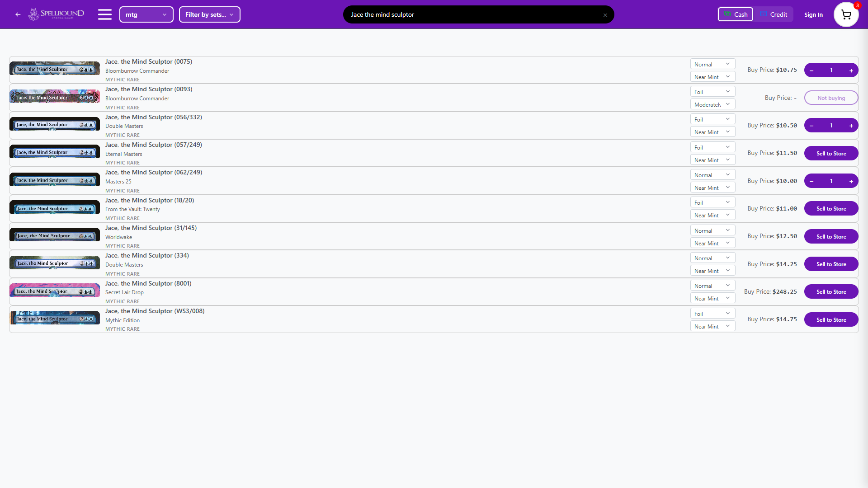
Task: Sell Worldwake Jace to Store
Action: [831, 236]
